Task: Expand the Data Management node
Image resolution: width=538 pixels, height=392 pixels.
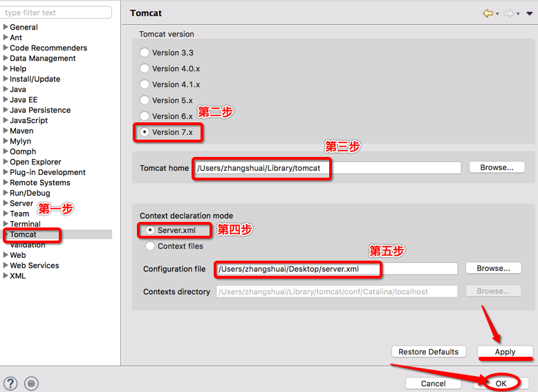Action: (x=6, y=58)
